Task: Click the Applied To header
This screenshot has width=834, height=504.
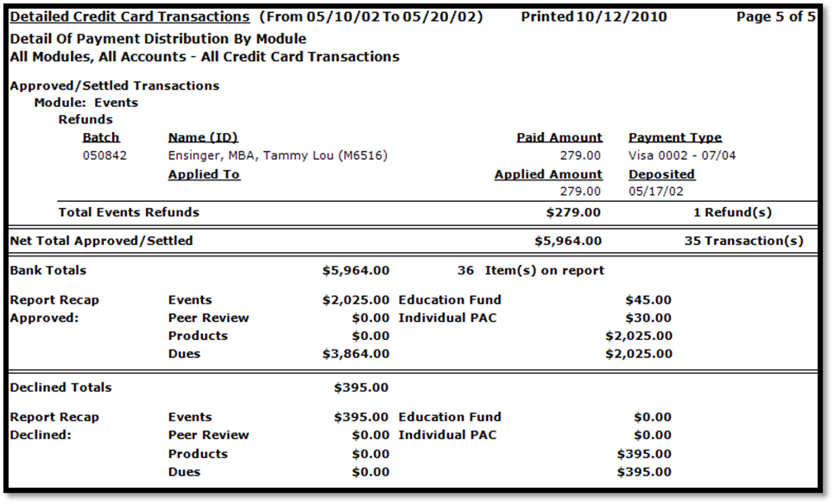Action: click(205, 174)
